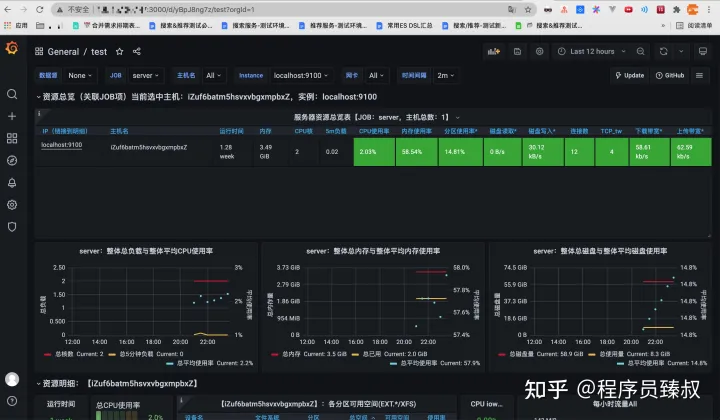Open the 主机名 All dropdown
This screenshot has height=420, width=720.
click(214, 75)
